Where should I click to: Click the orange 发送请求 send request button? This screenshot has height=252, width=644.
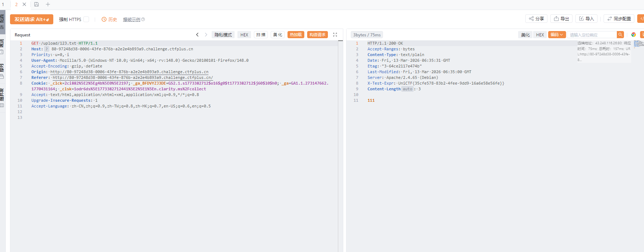coord(31,19)
